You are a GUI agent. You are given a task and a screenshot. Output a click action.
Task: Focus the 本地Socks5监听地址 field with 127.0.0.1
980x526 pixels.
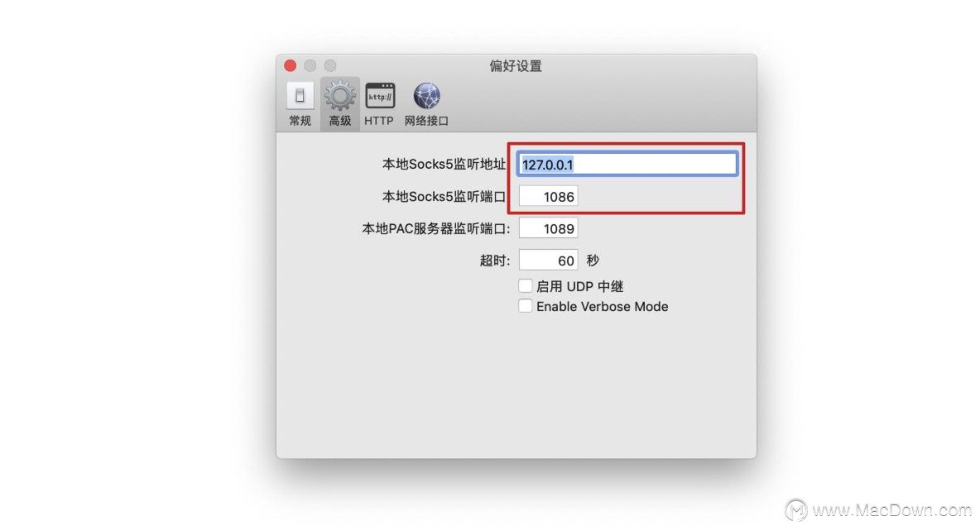pyautogui.click(x=627, y=165)
